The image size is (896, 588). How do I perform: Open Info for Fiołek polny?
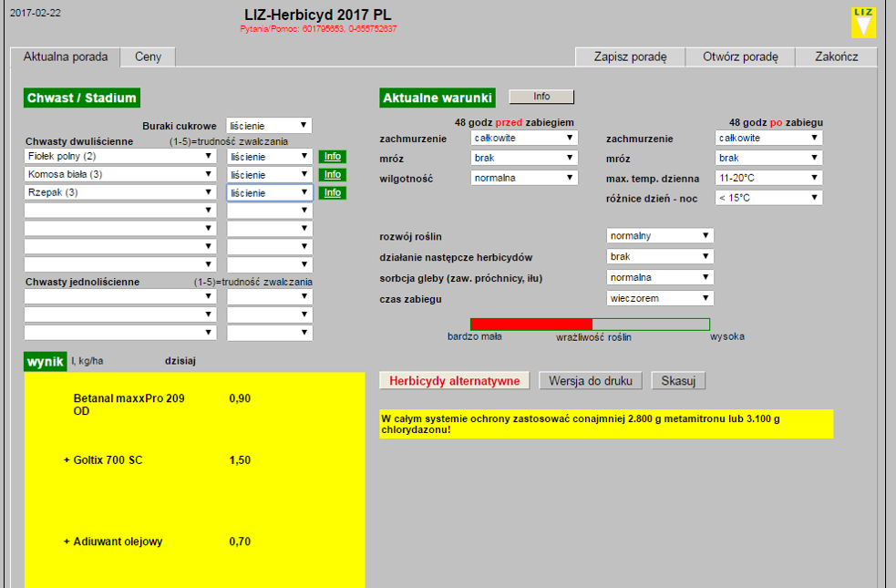(x=333, y=157)
